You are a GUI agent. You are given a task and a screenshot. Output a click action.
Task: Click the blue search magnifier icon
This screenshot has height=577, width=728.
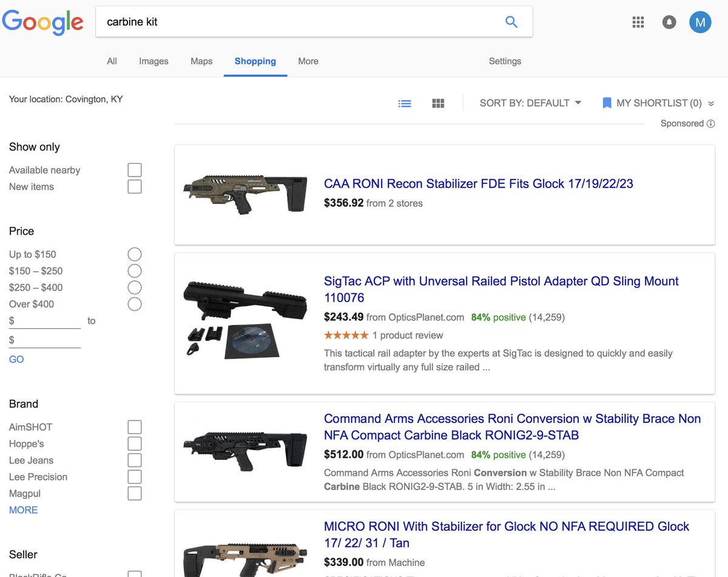(x=511, y=22)
